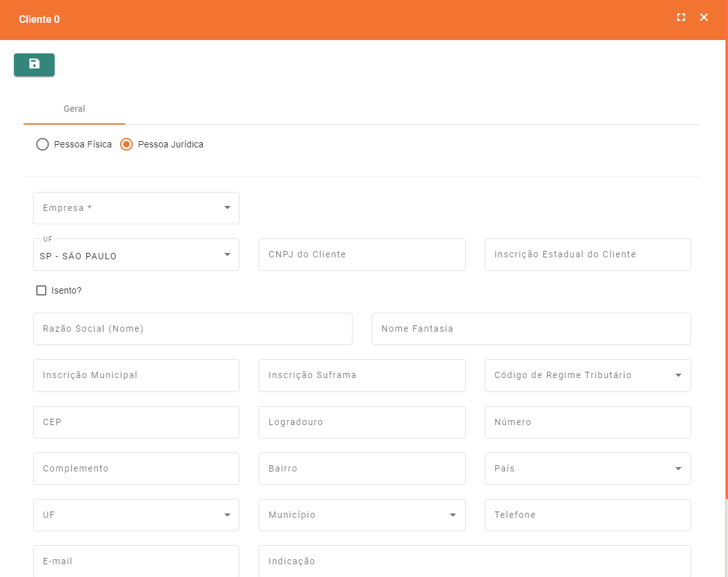
Task: Click the CNPJ do Cliente field
Action: pos(361,254)
